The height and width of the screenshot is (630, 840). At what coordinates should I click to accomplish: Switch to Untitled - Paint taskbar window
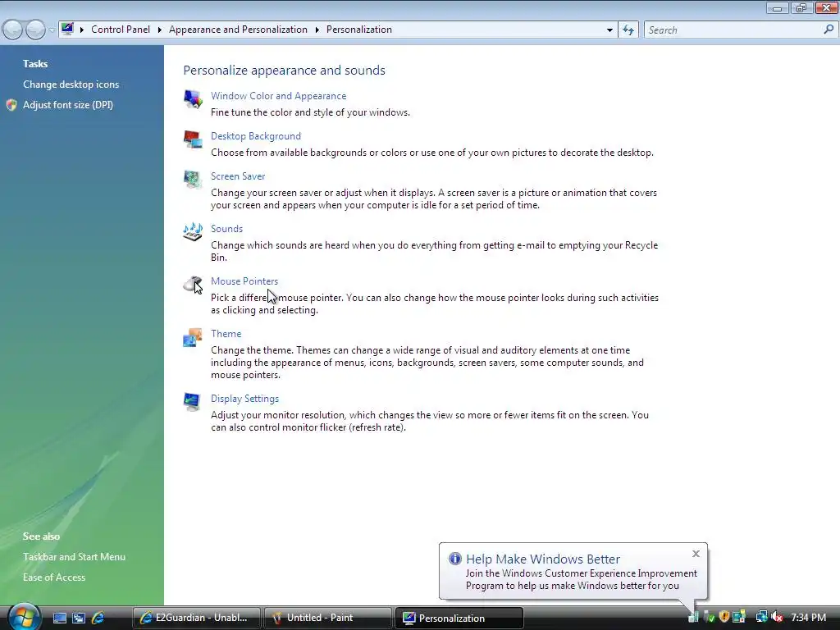[327, 618]
